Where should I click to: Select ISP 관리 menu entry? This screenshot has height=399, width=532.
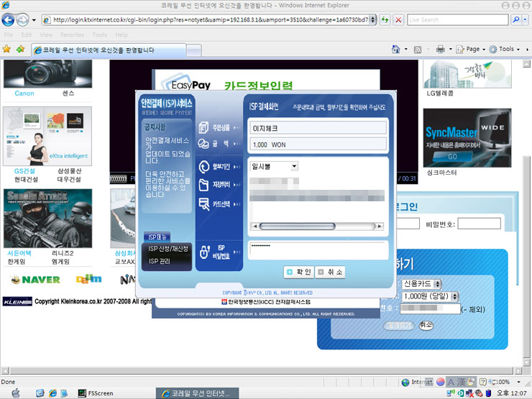pyautogui.click(x=159, y=261)
